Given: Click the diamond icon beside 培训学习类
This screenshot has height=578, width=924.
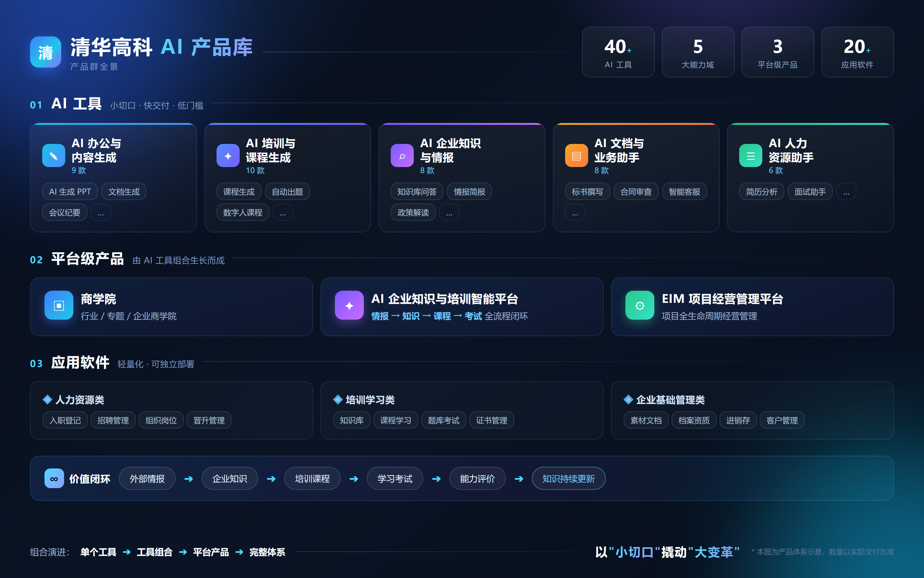Looking at the screenshot, I should (x=338, y=399).
